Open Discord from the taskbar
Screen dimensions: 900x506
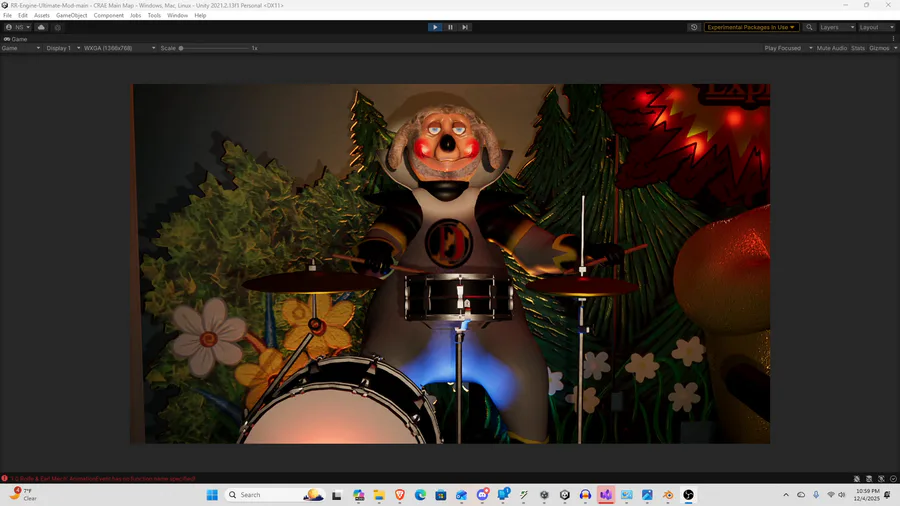pyautogui.click(x=483, y=495)
